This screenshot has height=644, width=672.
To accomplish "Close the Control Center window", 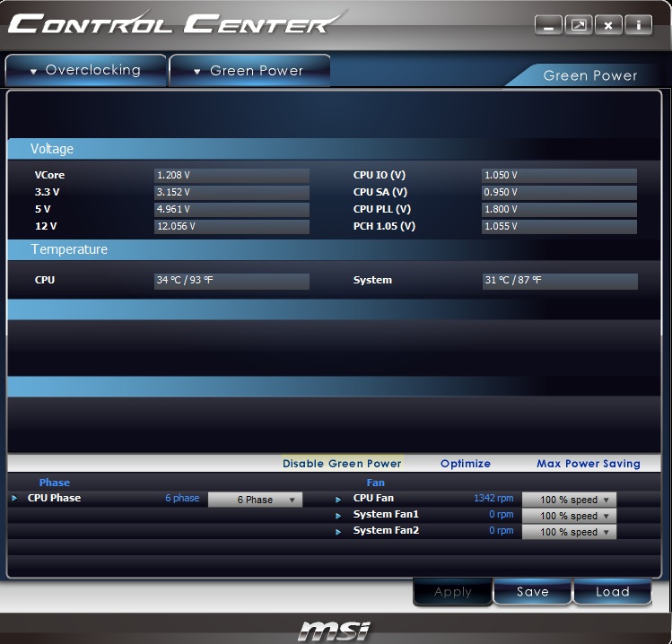I will (x=608, y=25).
